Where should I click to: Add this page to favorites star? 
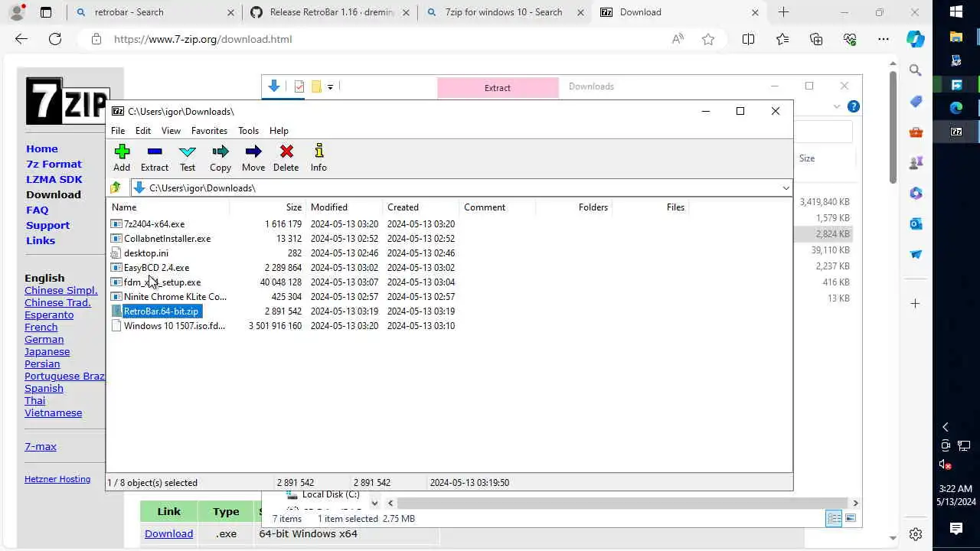tap(708, 39)
